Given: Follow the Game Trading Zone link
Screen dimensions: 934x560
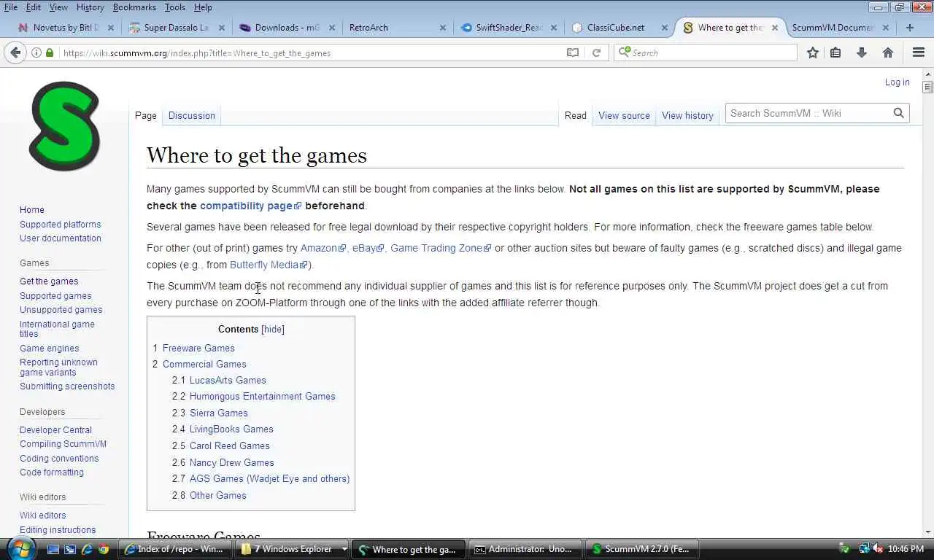Looking at the screenshot, I should [x=441, y=248].
